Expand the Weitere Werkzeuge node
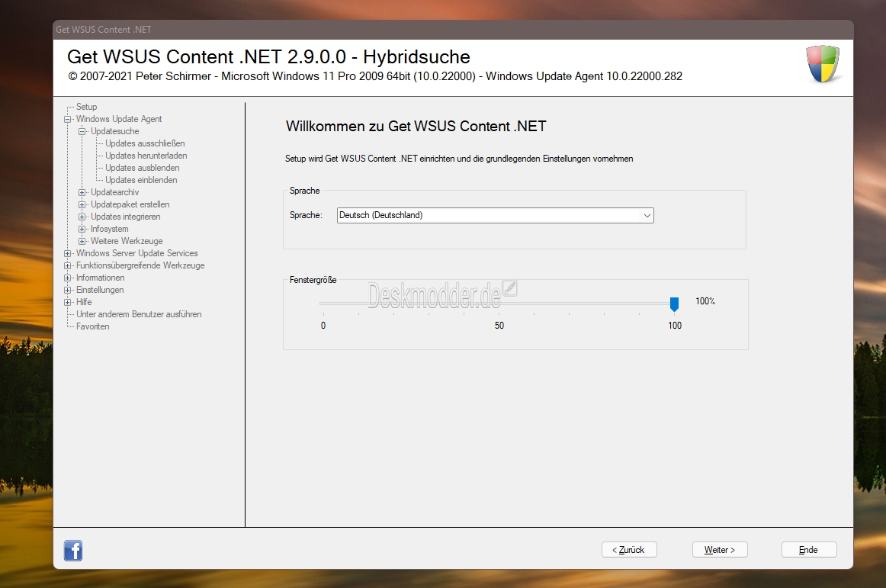The height and width of the screenshot is (588, 886). tap(82, 241)
